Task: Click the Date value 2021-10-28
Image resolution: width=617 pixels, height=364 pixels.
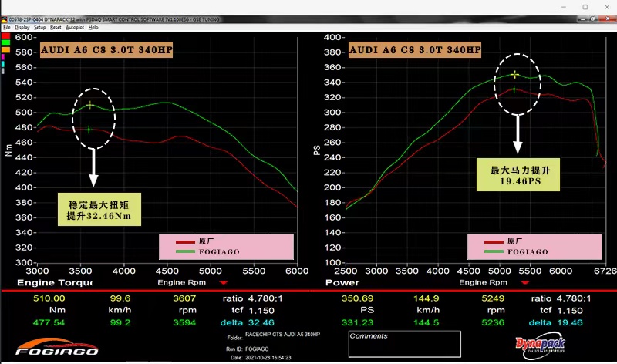Action: (268, 358)
